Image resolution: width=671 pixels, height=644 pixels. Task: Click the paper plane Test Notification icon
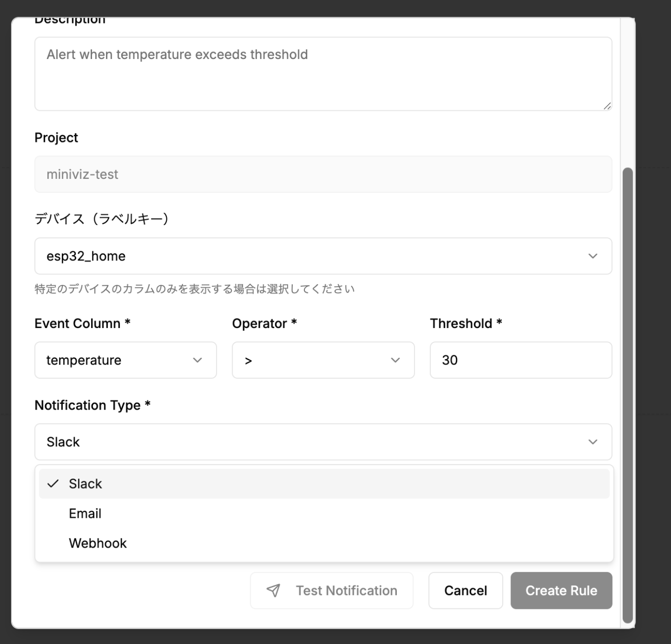click(x=273, y=590)
